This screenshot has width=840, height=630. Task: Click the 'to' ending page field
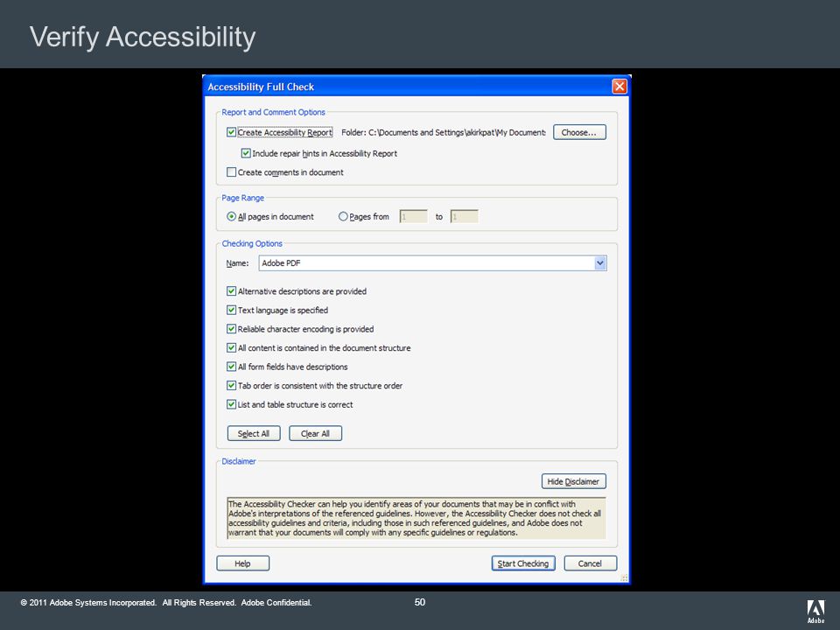pyautogui.click(x=465, y=216)
